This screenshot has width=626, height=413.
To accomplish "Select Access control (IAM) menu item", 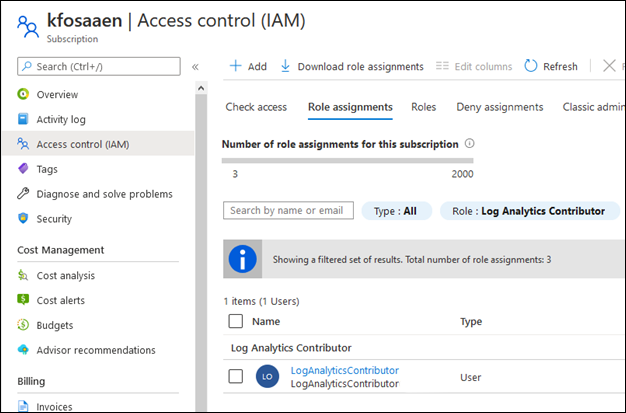I will tap(98, 144).
